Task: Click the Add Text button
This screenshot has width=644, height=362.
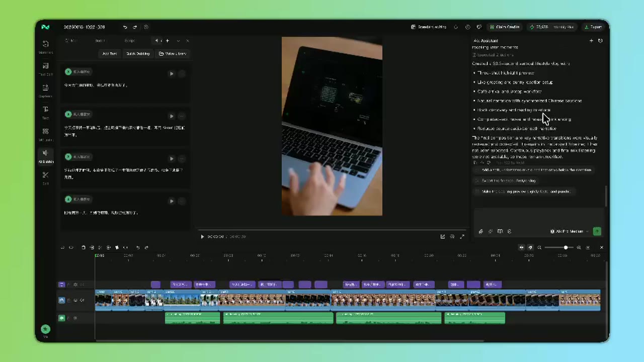Action: click(109, 53)
